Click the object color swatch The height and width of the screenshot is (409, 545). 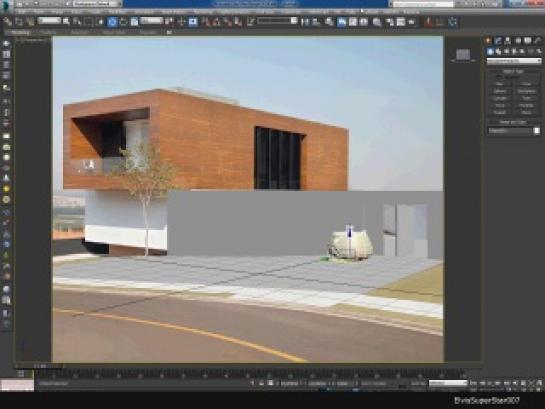click(x=537, y=131)
